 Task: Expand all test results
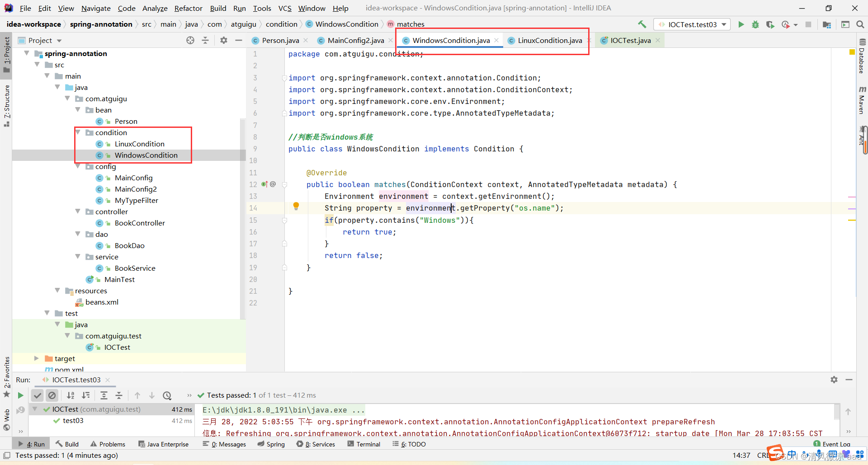104,395
